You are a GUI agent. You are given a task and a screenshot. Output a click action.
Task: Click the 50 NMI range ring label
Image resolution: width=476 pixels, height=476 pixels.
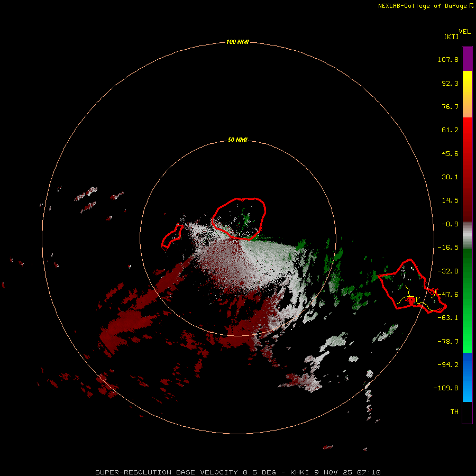click(237, 140)
